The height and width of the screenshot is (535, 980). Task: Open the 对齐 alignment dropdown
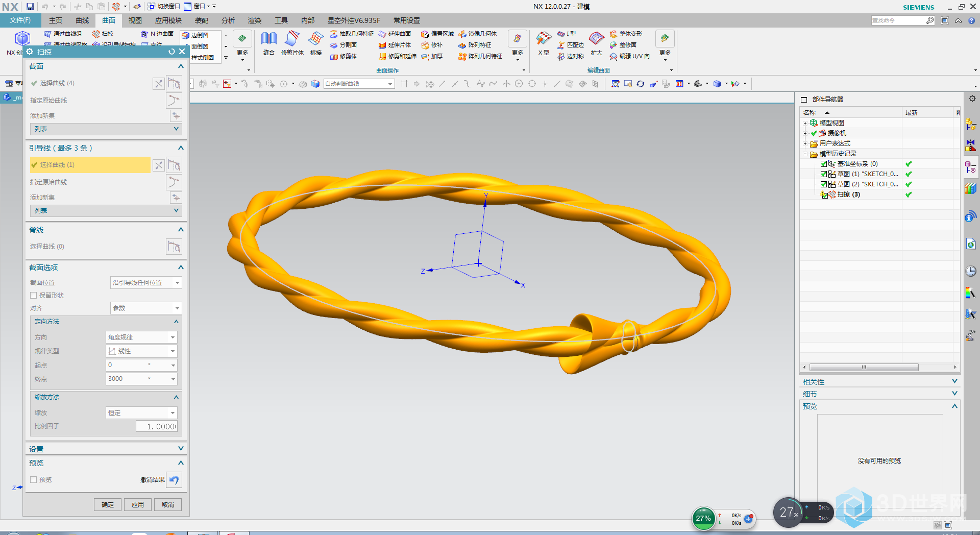tap(146, 308)
